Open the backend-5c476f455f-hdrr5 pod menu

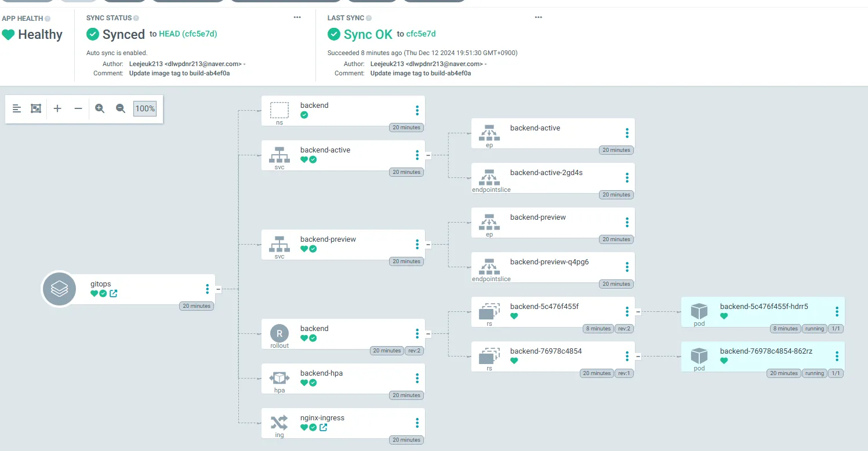click(837, 311)
